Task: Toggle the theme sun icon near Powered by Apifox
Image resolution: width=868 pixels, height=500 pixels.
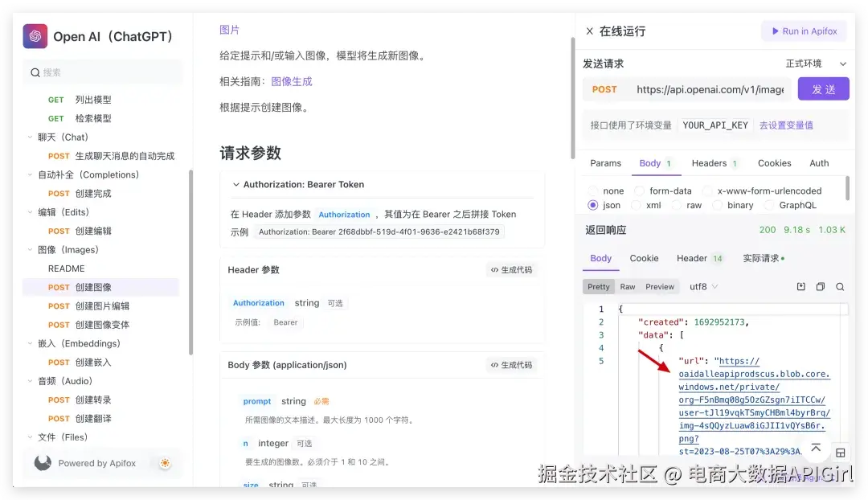Action: point(166,464)
